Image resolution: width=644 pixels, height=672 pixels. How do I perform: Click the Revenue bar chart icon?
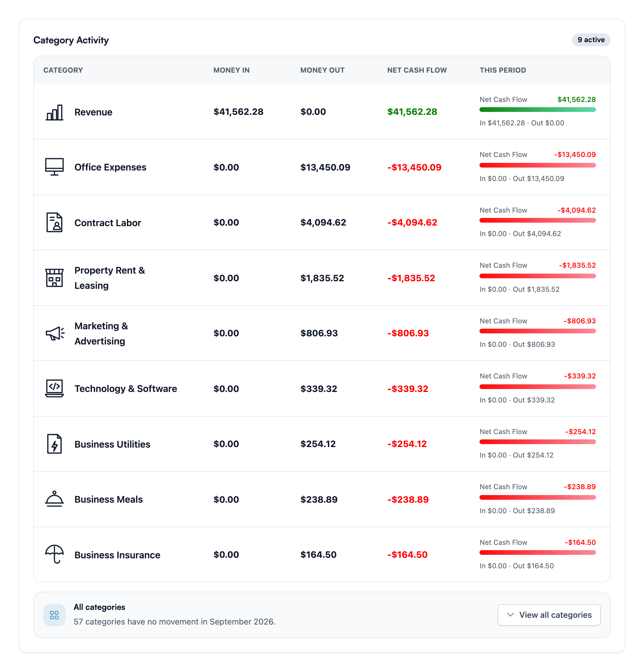[x=54, y=112]
